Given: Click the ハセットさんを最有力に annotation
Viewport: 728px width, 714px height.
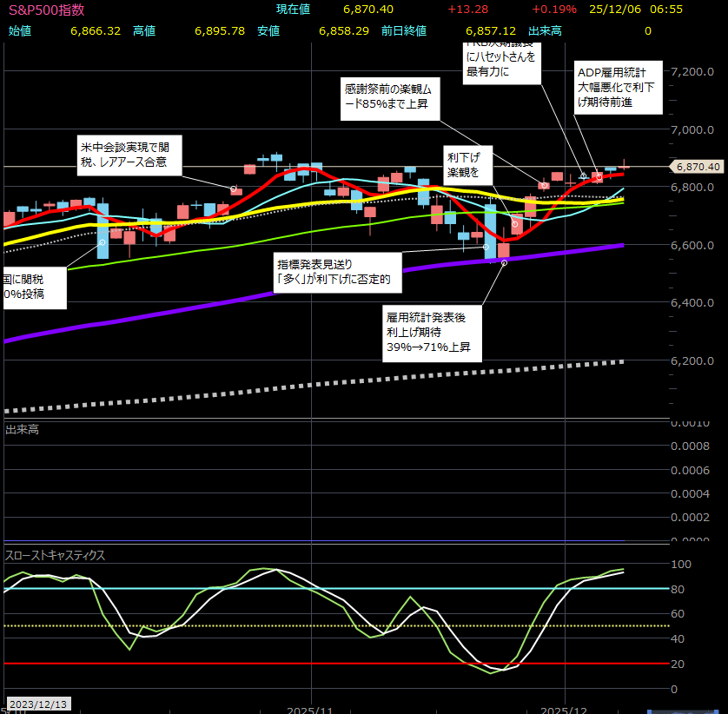Looking at the screenshot, I should click(x=502, y=63).
